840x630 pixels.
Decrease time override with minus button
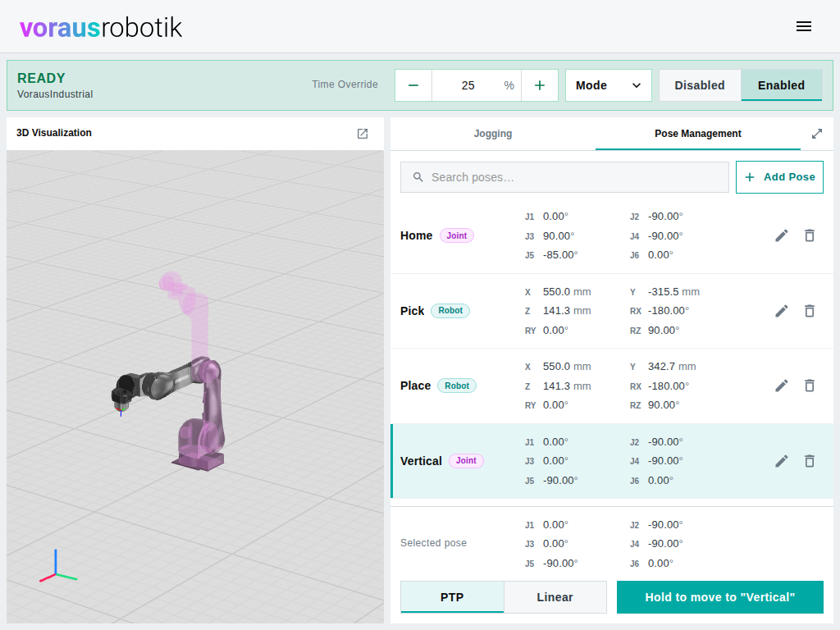coord(413,85)
